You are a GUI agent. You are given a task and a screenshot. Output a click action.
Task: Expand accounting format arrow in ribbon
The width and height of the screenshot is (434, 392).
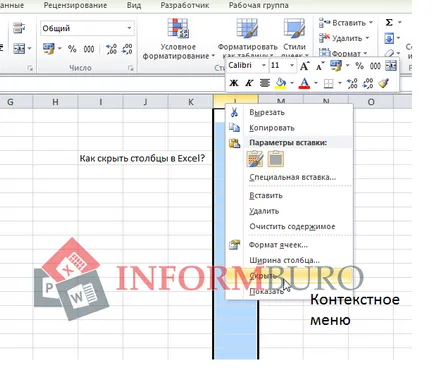coord(60,49)
